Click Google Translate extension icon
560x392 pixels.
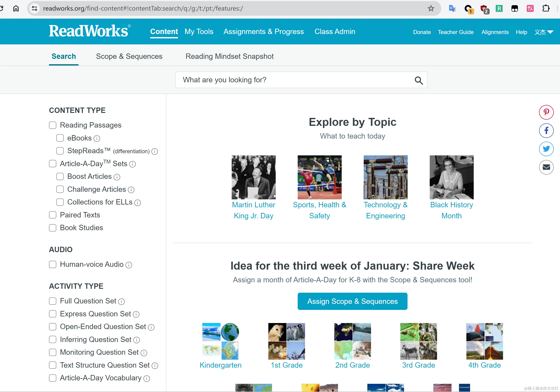click(452, 9)
